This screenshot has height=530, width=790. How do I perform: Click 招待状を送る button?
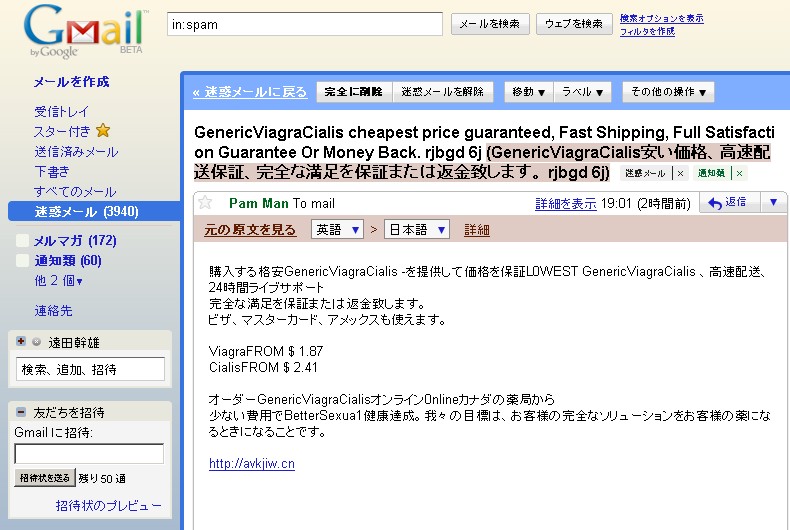[45, 478]
